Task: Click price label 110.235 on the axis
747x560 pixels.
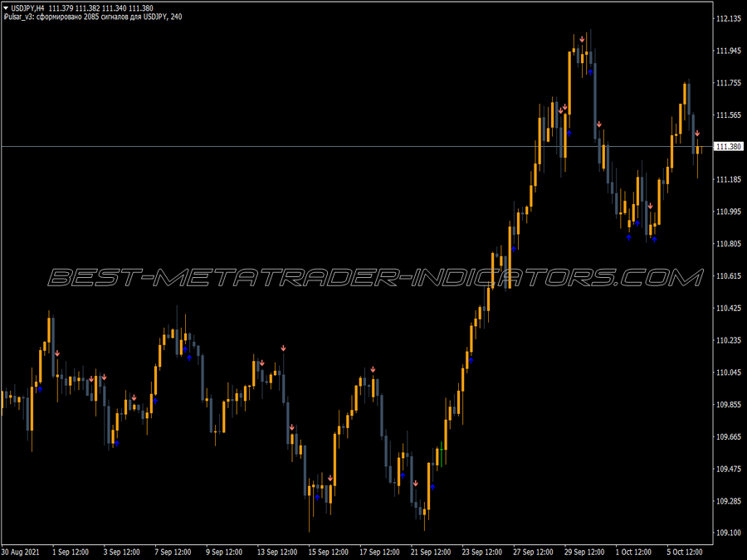Action: click(729, 340)
